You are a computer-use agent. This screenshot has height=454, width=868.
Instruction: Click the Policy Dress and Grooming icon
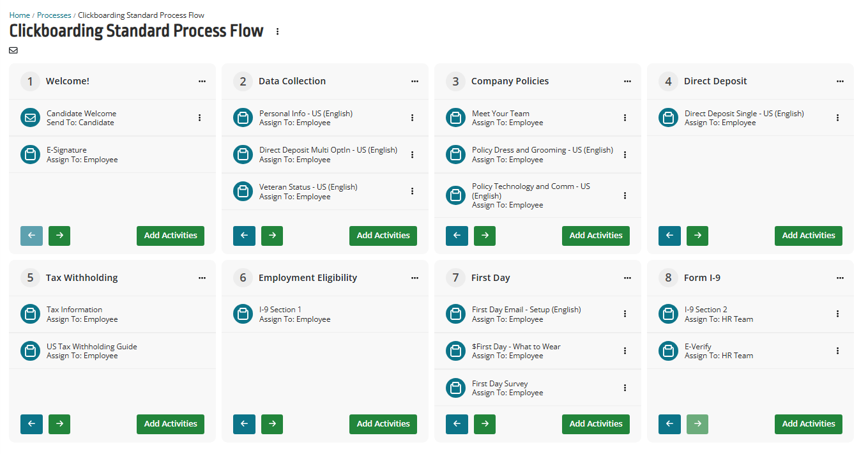[x=455, y=155]
